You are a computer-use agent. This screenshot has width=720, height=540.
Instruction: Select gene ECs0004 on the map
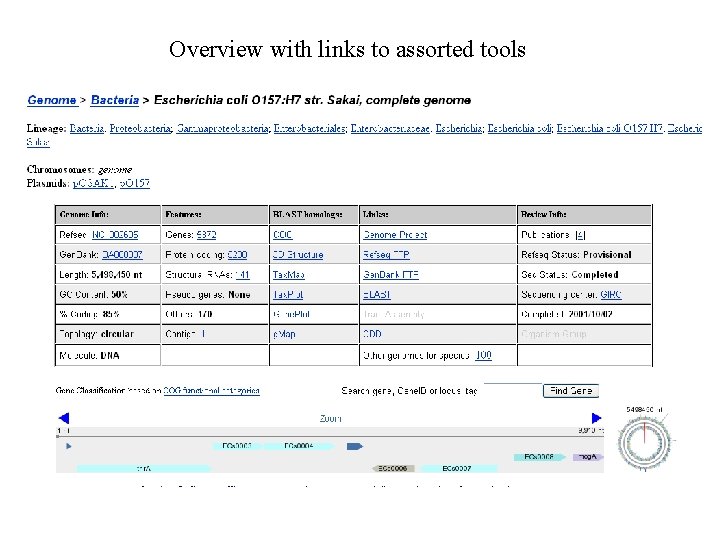pos(299,446)
